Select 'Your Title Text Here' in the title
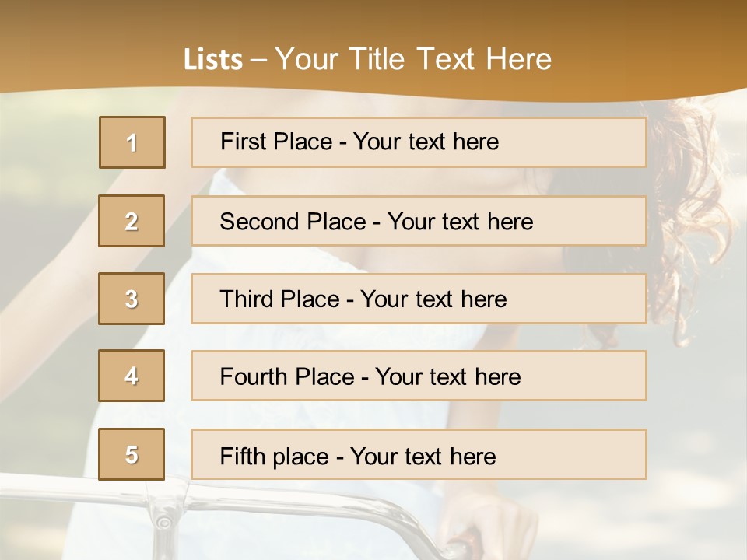The height and width of the screenshot is (560, 747). (413, 59)
